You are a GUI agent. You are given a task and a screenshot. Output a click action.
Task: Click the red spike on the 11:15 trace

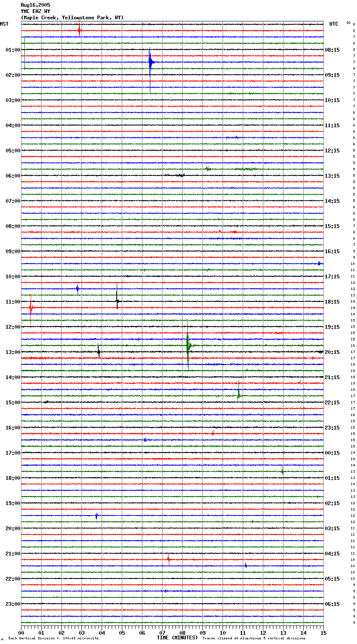pos(31,308)
